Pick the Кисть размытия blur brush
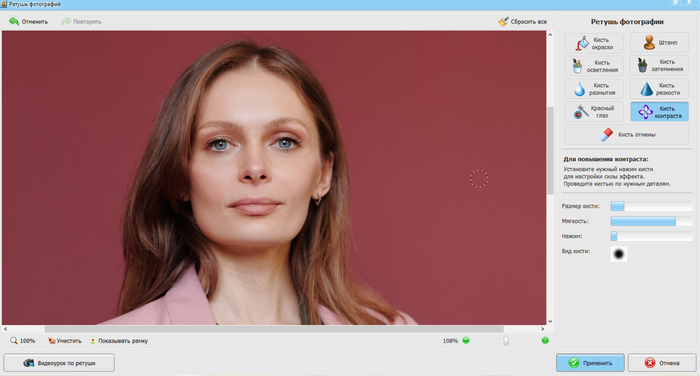This screenshot has width=700, height=376. pos(594,89)
